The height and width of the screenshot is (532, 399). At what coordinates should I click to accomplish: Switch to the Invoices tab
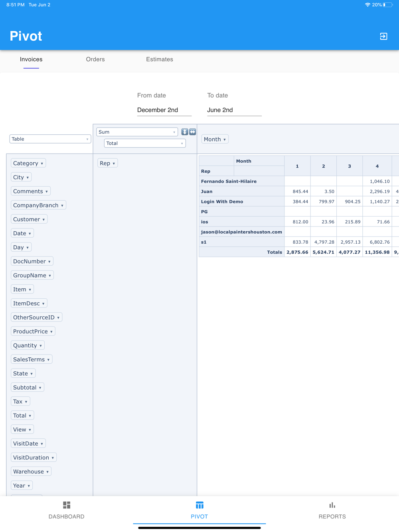(31, 59)
